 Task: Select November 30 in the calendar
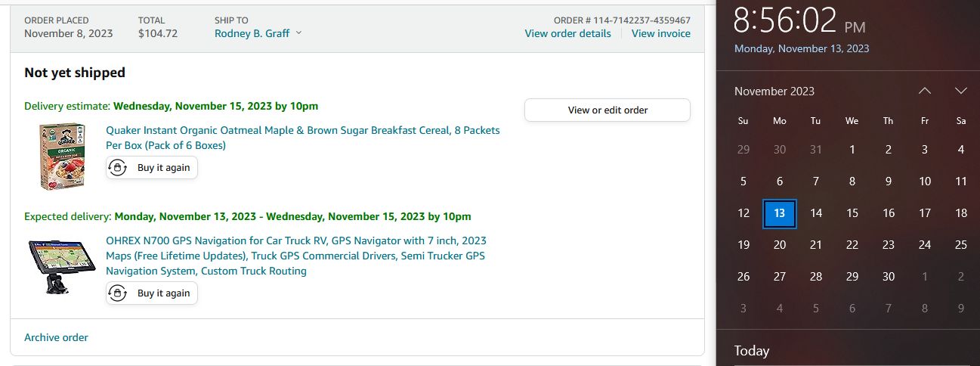889,277
